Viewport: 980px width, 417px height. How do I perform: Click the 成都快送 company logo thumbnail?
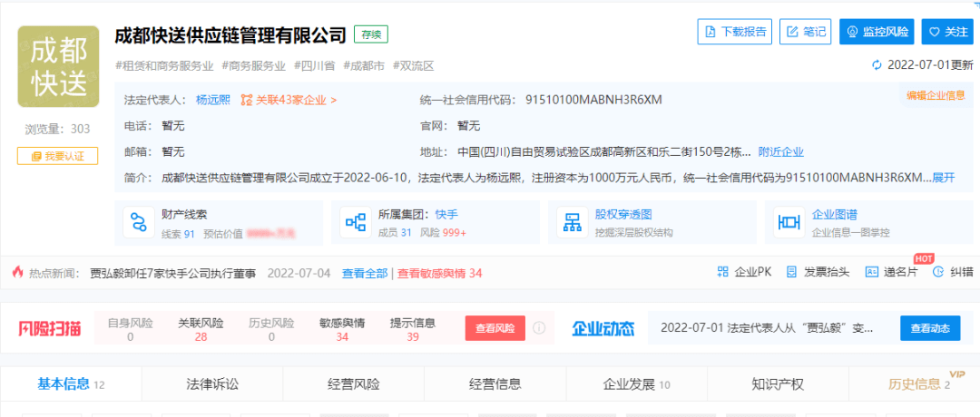pyautogui.click(x=58, y=68)
